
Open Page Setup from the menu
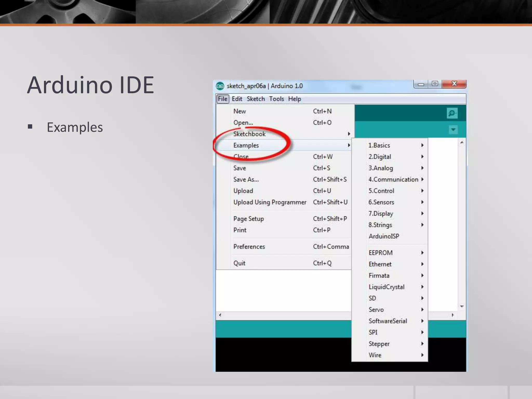pos(284,219)
